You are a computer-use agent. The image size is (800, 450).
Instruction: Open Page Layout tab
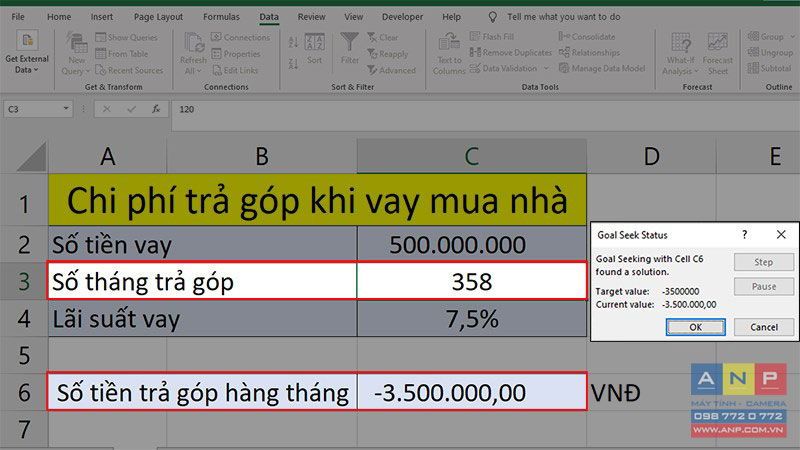pyautogui.click(x=158, y=17)
